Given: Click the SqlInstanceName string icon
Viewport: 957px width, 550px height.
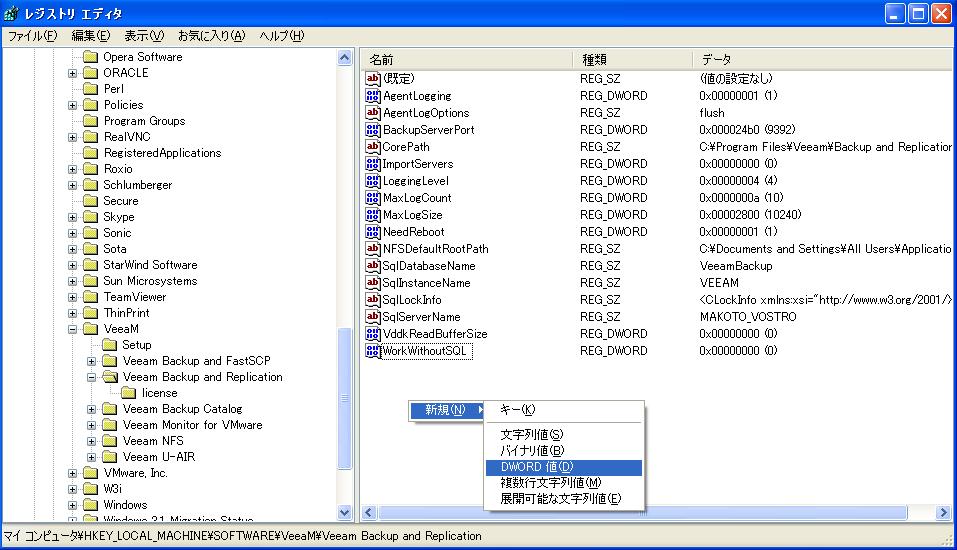Looking at the screenshot, I should (372, 283).
